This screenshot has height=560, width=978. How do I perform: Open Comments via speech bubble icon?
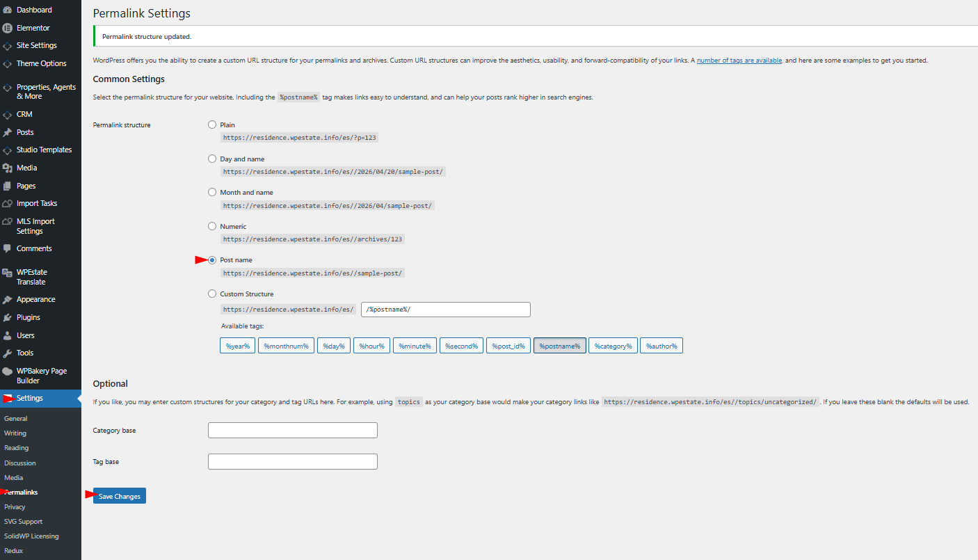(8, 248)
